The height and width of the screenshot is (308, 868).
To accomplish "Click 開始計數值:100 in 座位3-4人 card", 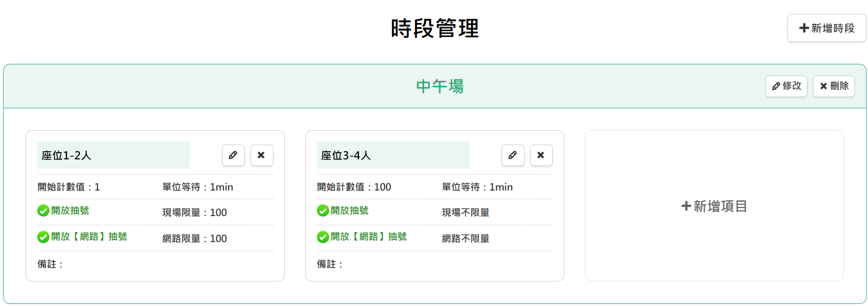I will coord(354,187).
